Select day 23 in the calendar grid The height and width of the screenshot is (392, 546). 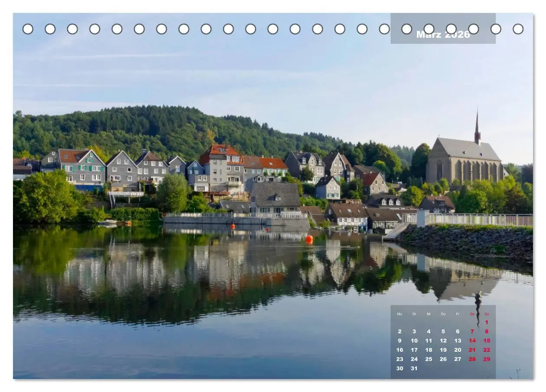[400, 359]
